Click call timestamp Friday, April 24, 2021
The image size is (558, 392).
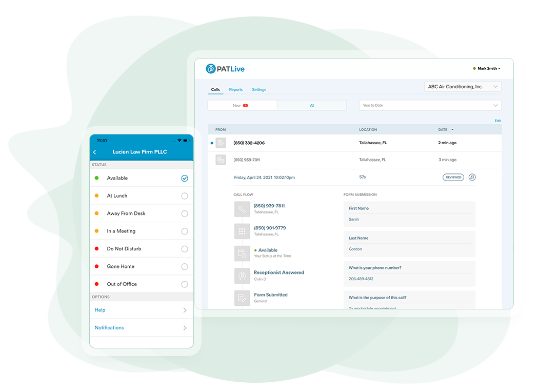click(x=264, y=178)
